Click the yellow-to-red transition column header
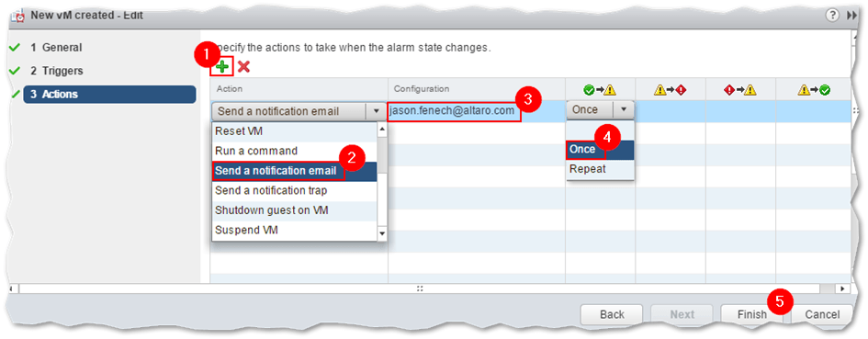Screen dimensions: 868x339 (x=671, y=89)
